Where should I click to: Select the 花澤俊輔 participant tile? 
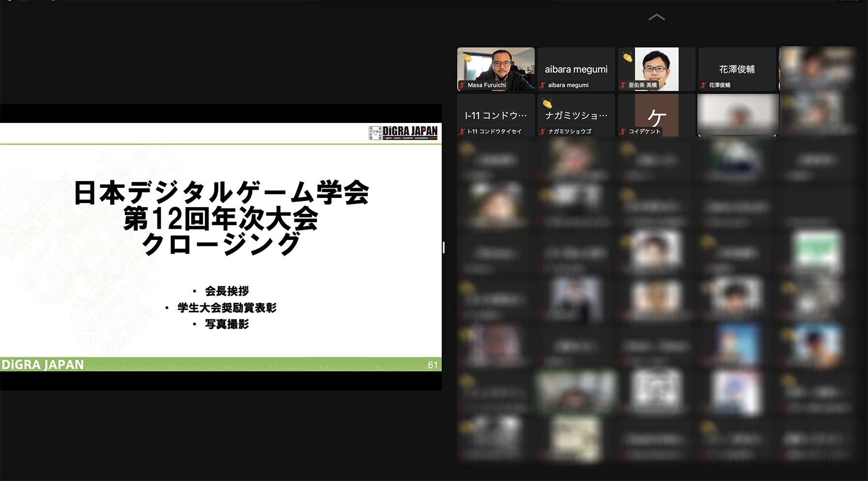[737, 69]
